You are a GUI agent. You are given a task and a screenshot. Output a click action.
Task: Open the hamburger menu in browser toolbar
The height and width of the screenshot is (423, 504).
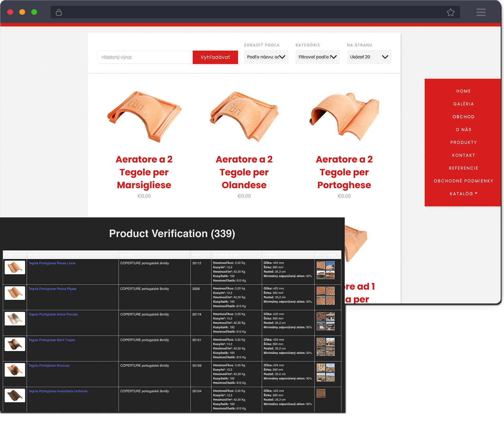pos(481,12)
